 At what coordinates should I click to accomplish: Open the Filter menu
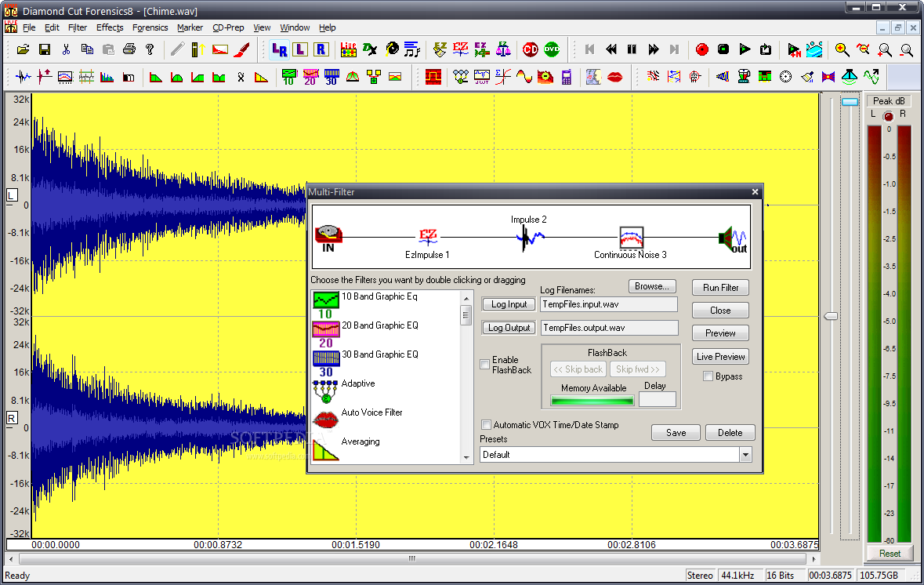[x=78, y=27]
